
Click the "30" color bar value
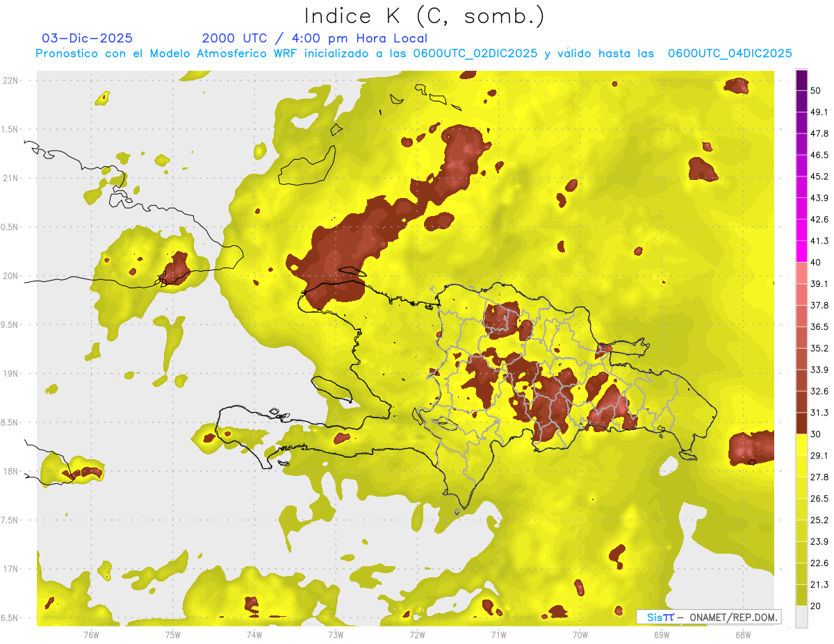click(816, 434)
